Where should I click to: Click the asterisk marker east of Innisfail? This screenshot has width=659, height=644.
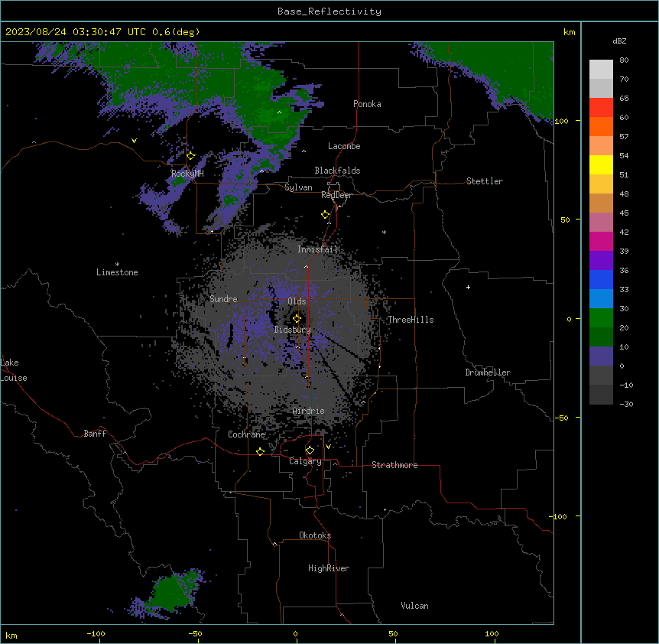tap(384, 232)
